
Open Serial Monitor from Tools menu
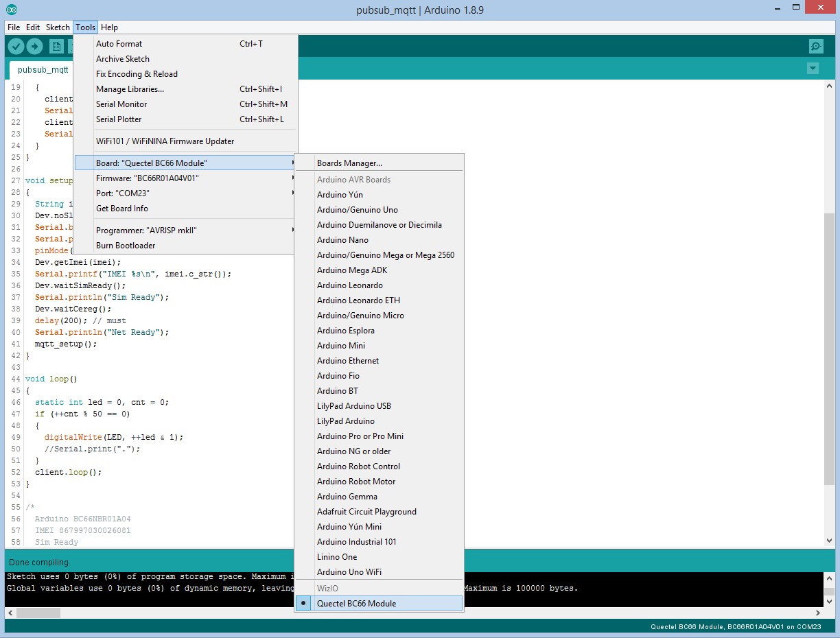[185, 104]
